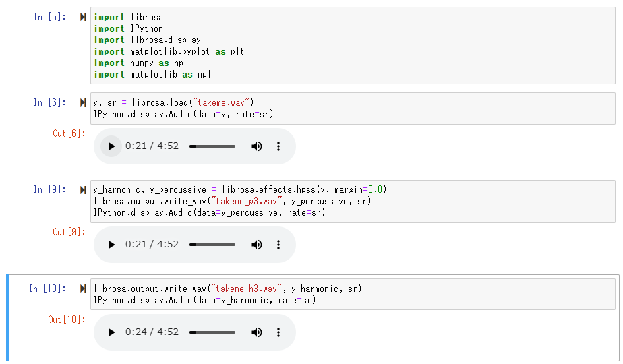Open more options on Out[9] player
This screenshot has width=623, height=364.
(x=278, y=245)
